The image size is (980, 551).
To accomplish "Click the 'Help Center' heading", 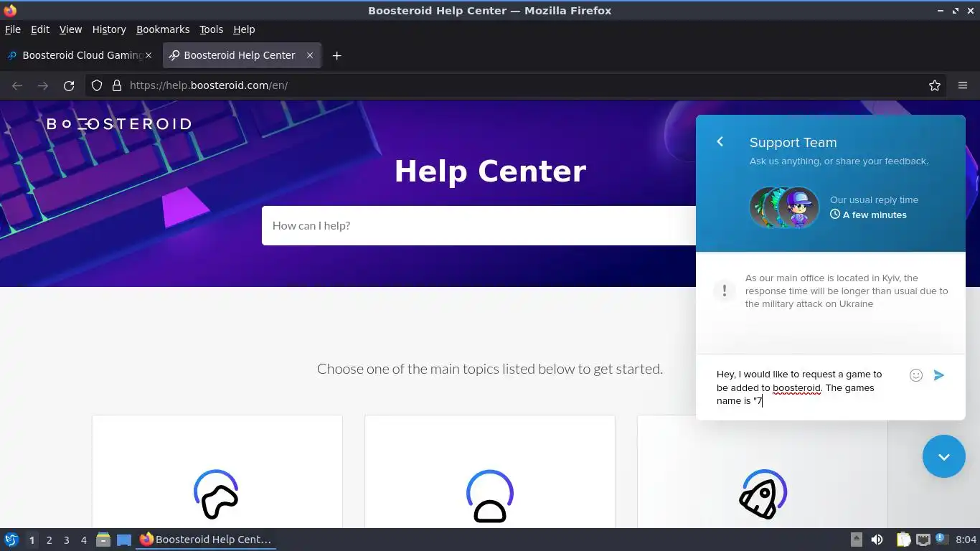I will click(x=490, y=171).
